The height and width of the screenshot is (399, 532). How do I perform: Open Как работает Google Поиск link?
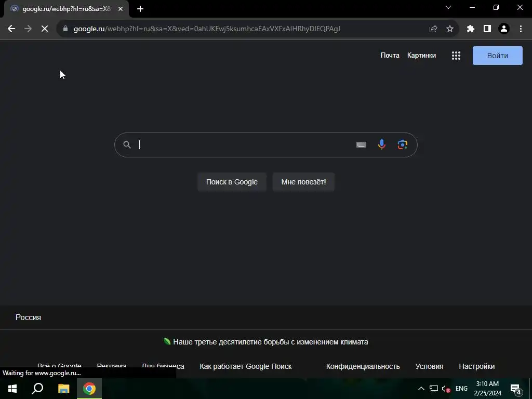pos(246,366)
